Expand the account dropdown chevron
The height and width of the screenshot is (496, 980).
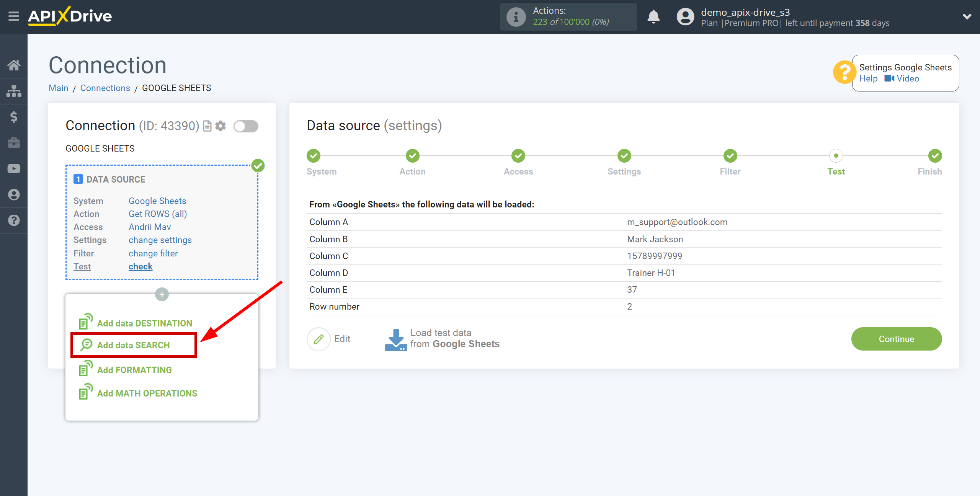tap(967, 16)
